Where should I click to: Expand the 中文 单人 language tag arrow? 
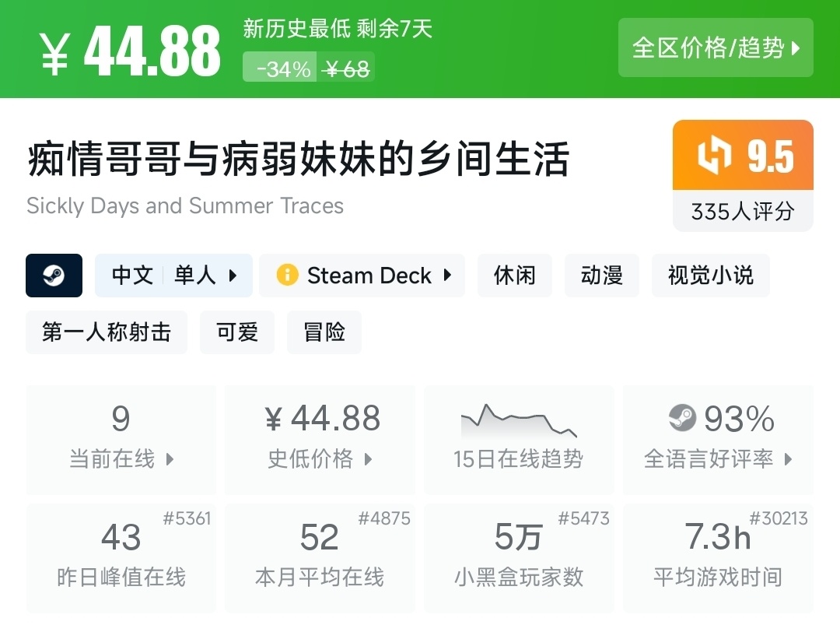click(233, 276)
